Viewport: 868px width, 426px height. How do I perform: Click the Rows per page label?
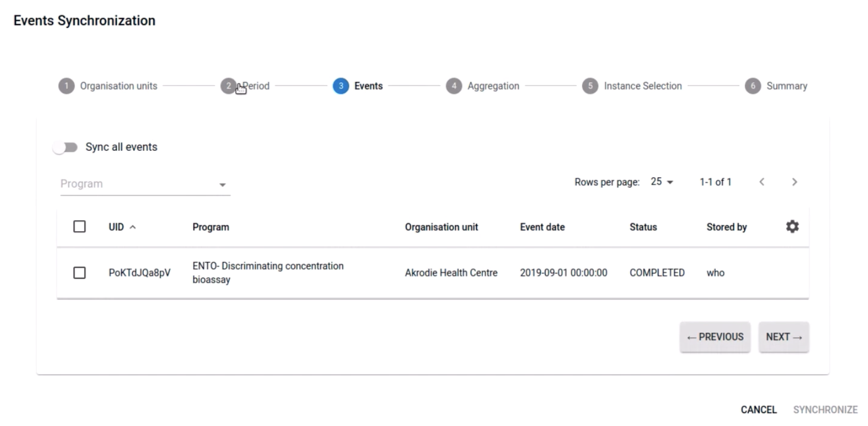pyautogui.click(x=607, y=182)
